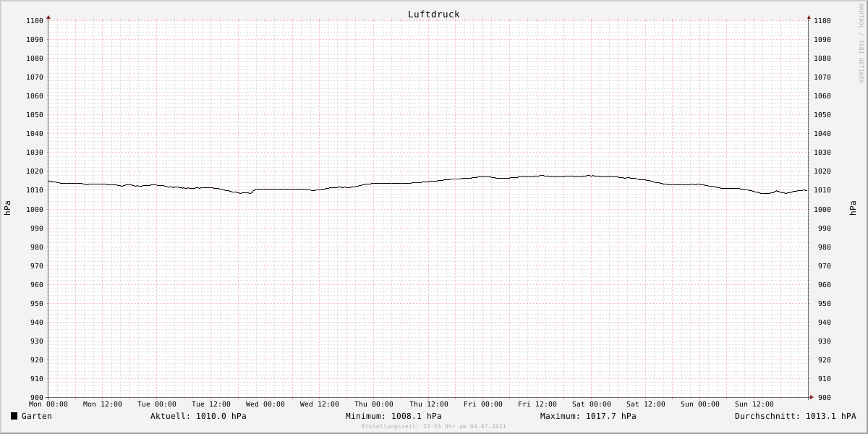Viewport: 868px width, 434px height.
Task: Click the 1010 label on the left axis
Action: pos(35,190)
